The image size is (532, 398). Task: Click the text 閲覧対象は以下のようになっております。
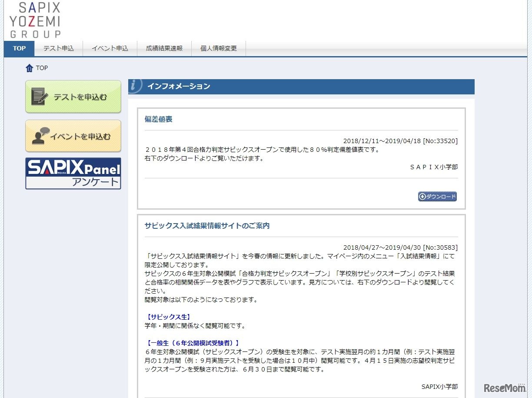(201, 300)
